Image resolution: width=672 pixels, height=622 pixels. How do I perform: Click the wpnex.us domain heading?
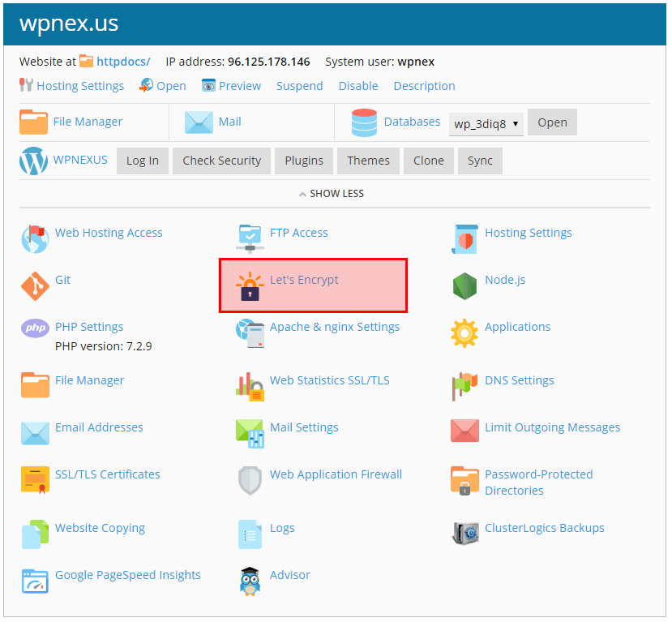click(x=69, y=24)
